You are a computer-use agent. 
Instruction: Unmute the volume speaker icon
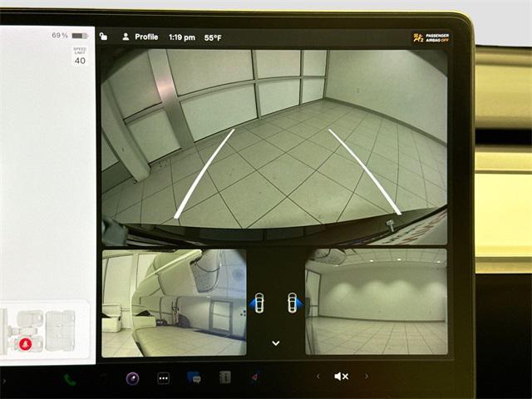coord(341,377)
